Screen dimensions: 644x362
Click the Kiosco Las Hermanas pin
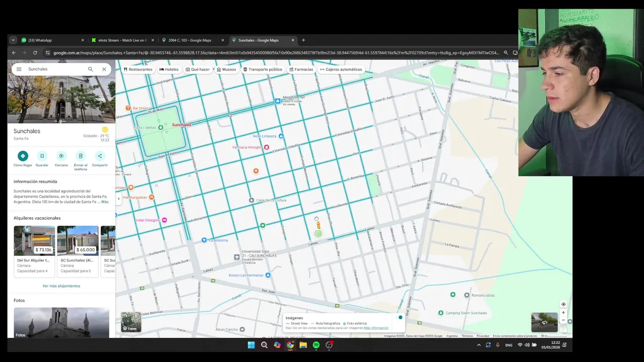coord(268,275)
